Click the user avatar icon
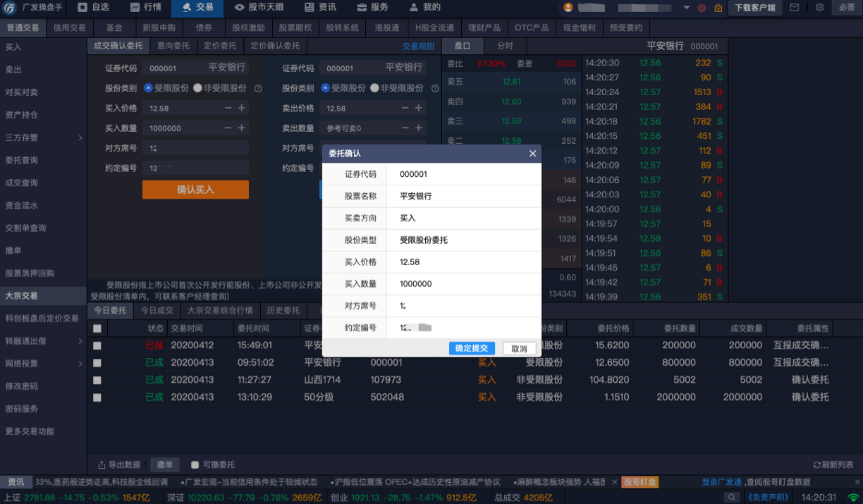Viewport: 863px width, 504px height. [568, 8]
